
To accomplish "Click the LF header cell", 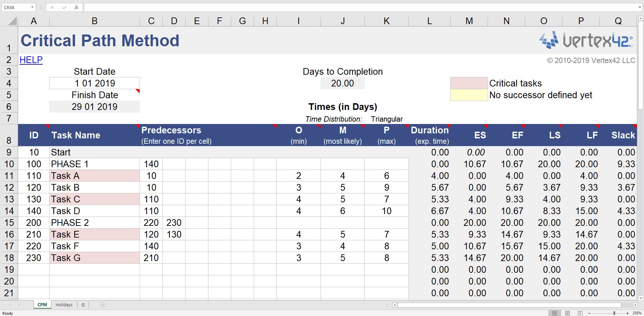I will click(x=581, y=135).
